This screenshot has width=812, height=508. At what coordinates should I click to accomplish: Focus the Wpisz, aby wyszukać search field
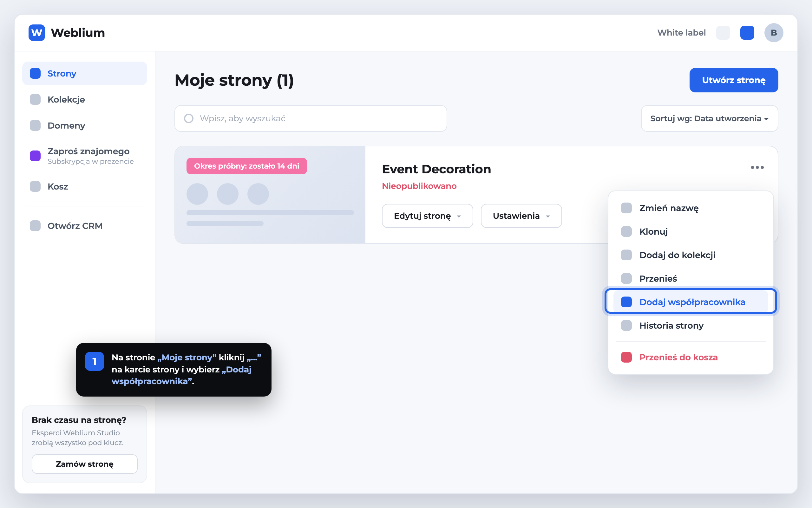pyautogui.click(x=311, y=118)
